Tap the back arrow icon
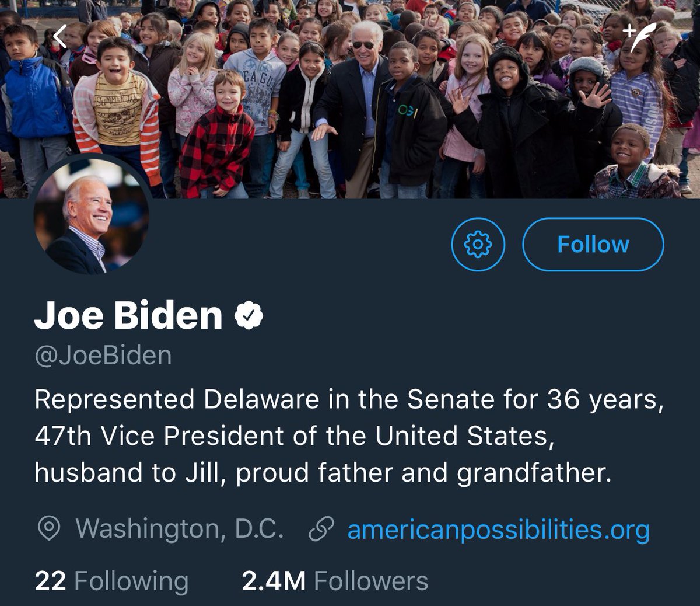700x606 pixels. point(60,37)
